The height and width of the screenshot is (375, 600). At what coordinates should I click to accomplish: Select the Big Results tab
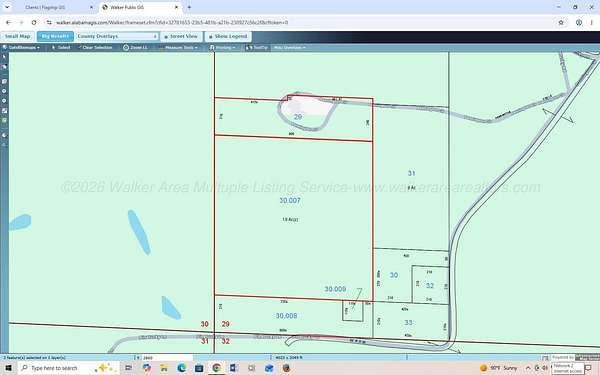pos(55,36)
